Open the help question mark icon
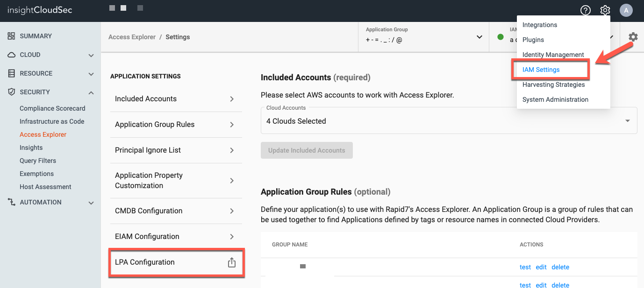This screenshot has width=644, height=288. (585, 10)
